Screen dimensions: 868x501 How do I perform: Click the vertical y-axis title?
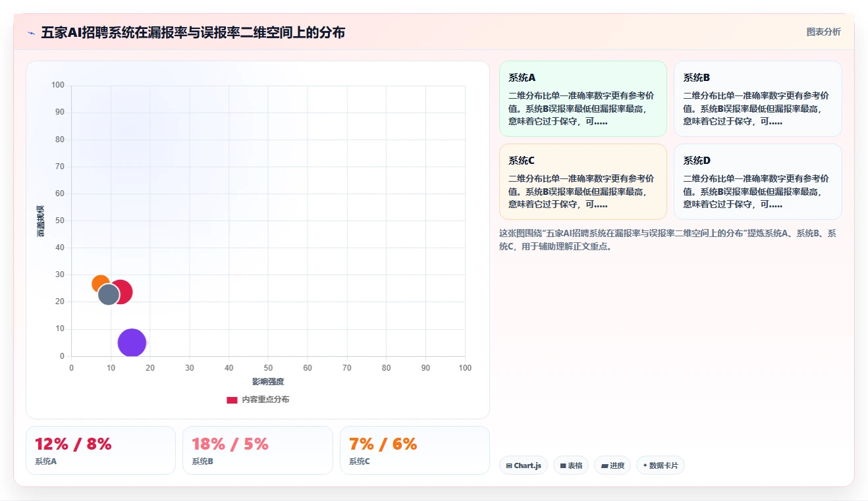(x=41, y=221)
